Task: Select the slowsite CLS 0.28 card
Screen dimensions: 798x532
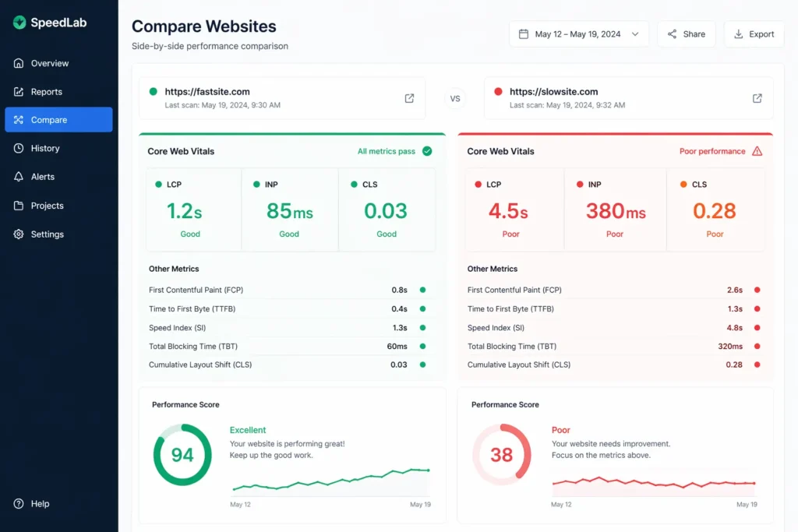Action: pyautogui.click(x=715, y=210)
